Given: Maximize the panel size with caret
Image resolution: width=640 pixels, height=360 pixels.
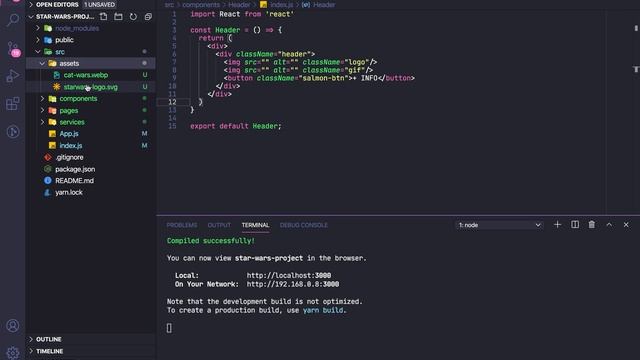Looking at the screenshot, I should [609, 225].
